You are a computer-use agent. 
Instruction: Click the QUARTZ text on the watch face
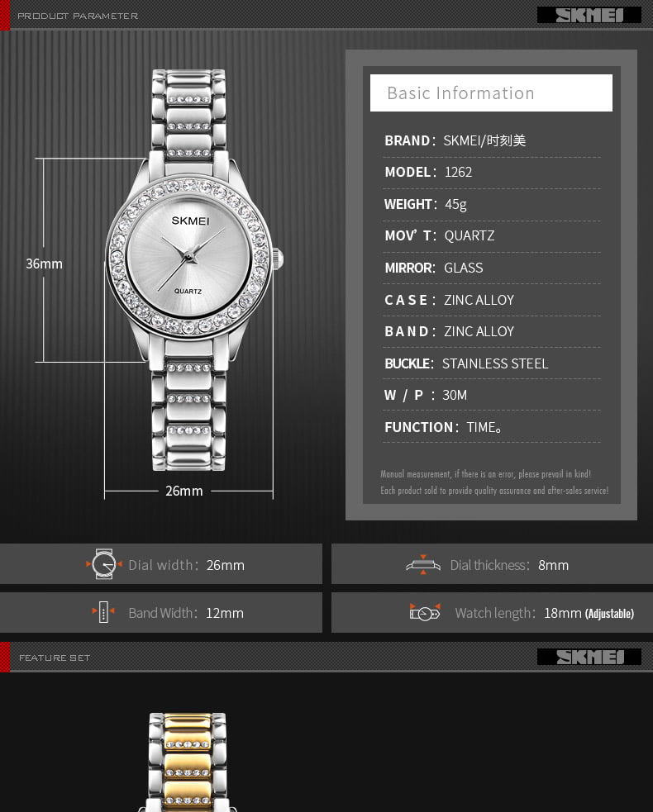(x=188, y=291)
